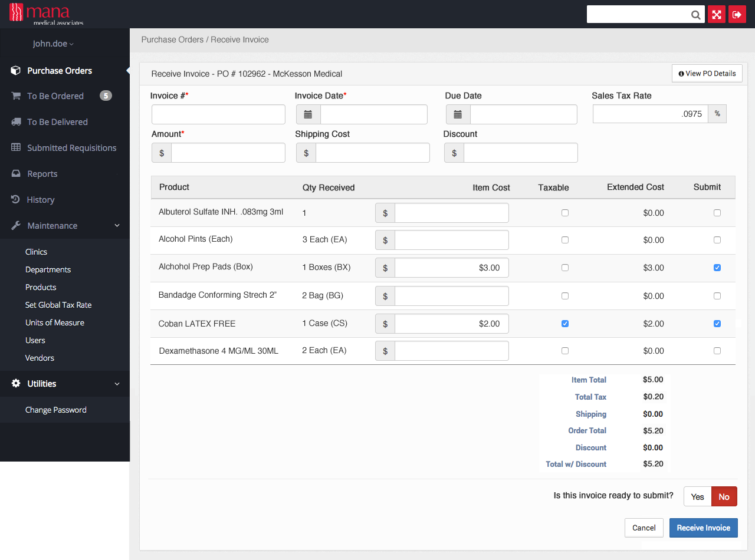This screenshot has height=560, width=755.
Task: Click the Receive Invoice button
Action: (x=703, y=528)
